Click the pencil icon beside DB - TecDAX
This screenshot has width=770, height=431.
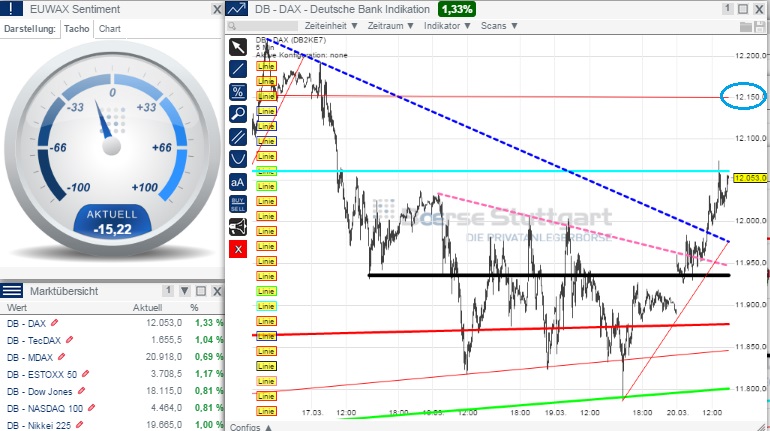click(x=70, y=339)
